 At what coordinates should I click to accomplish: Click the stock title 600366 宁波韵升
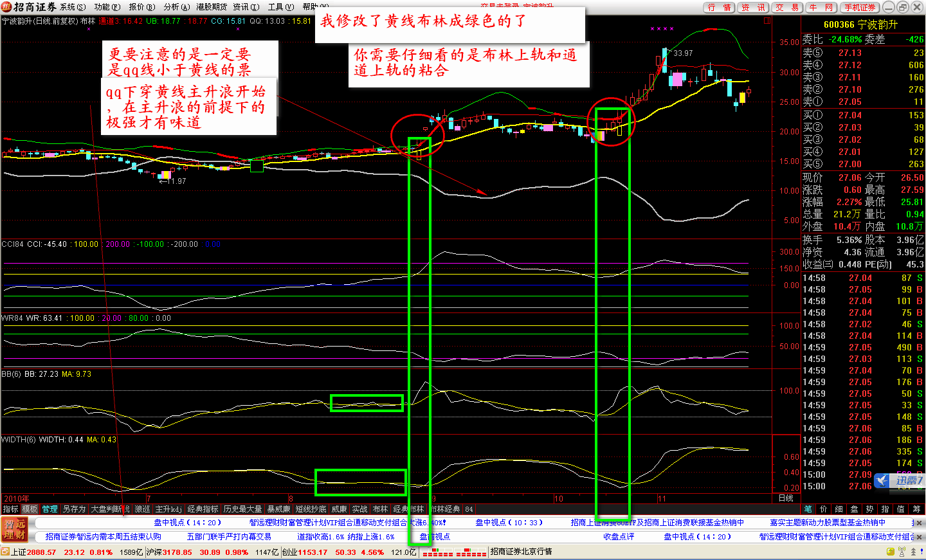click(860, 24)
